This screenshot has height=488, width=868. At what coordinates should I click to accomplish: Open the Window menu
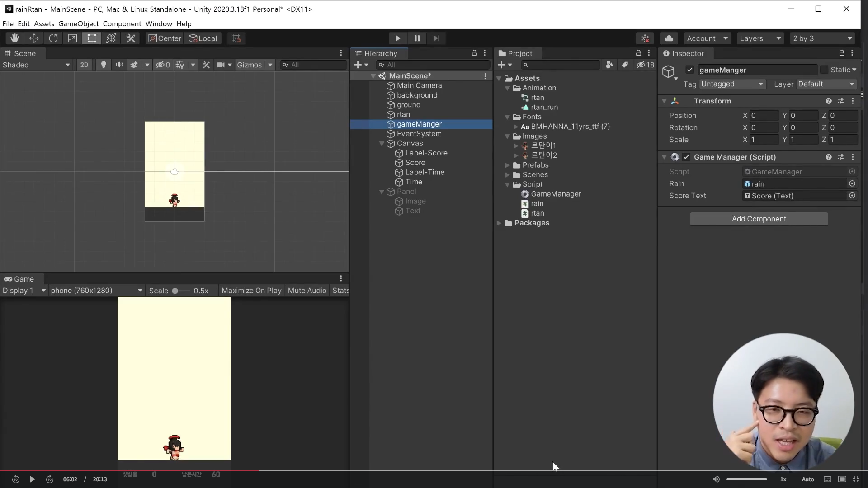[159, 23]
